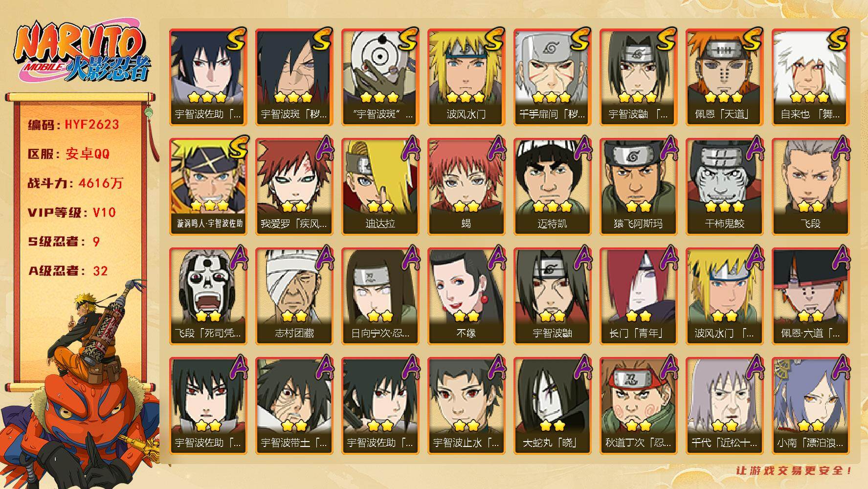Image resolution: width=868 pixels, height=489 pixels.
Task: Select the 蝎 red-haired ninja card
Action: (x=466, y=187)
